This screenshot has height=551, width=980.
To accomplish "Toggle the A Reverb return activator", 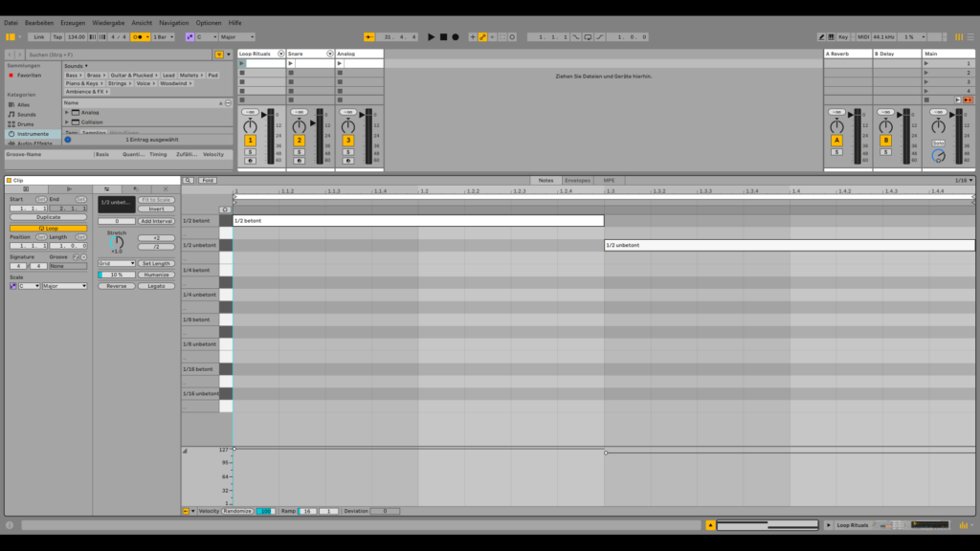I will pyautogui.click(x=836, y=141).
